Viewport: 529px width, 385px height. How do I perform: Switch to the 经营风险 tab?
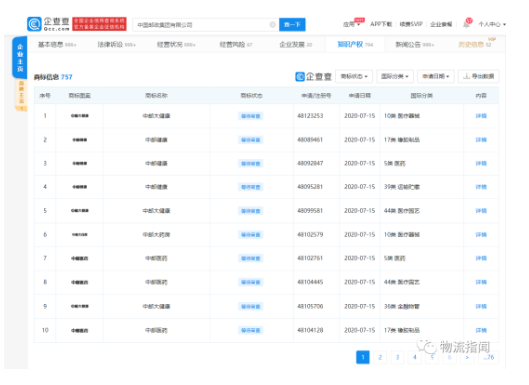(x=235, y=44)
